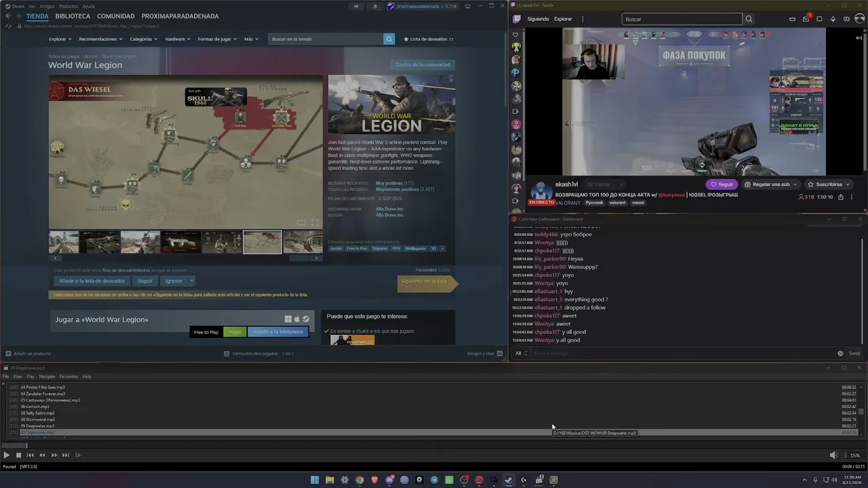
Task: Go back in the Steam client
Action: pyautogui.click(x=8, y=16)
